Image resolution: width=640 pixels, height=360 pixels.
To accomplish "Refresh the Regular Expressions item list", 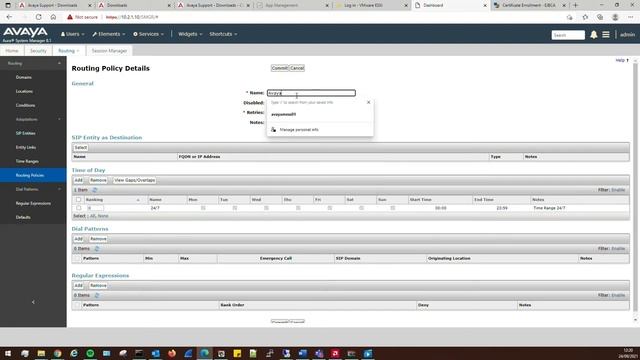I will (97, 295).
